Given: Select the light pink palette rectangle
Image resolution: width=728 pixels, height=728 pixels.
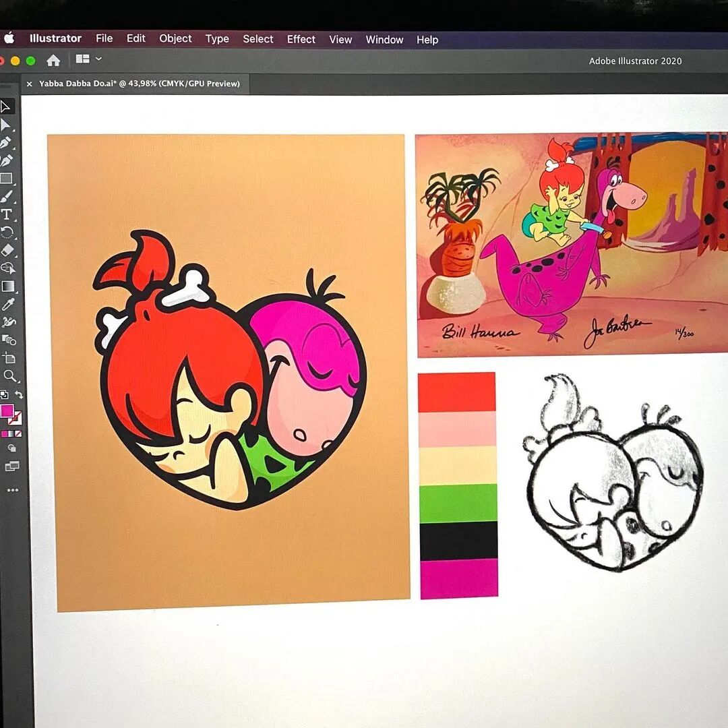Looking at the screenshot, I should coord(457,429).
